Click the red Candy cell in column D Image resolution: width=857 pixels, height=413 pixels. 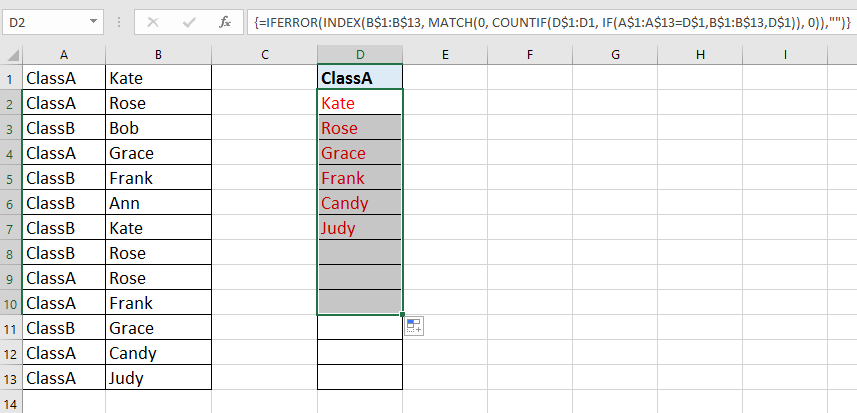coord(360,203)
